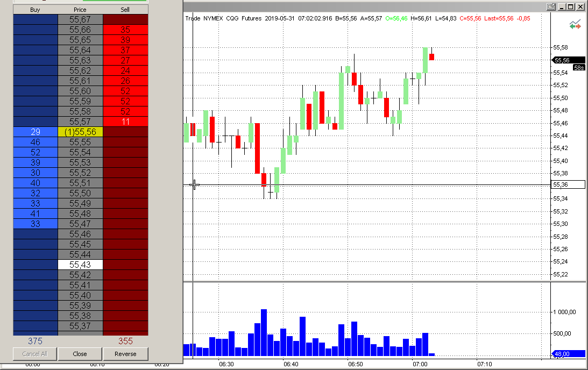
Task: Click the chart trading arrows icon
Action: pyautogui.click(x=575, y=25)
